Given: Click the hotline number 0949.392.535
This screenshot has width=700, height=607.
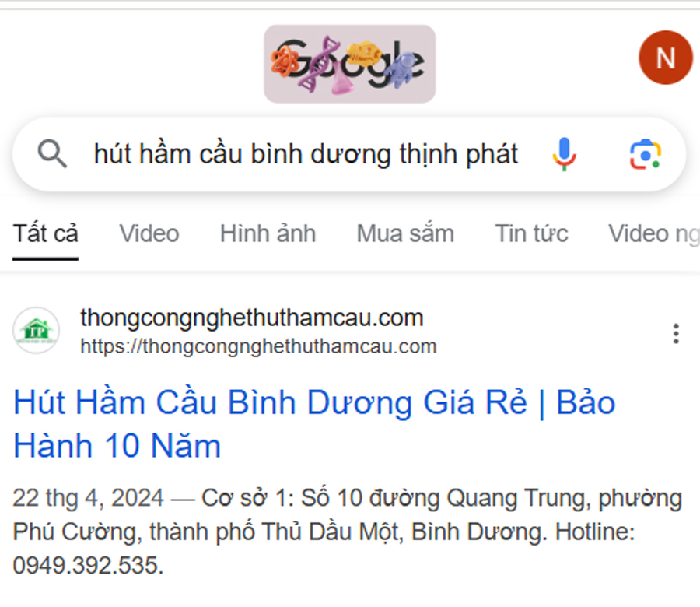Looking at the screenshot, I should click(x=88, y=566).
